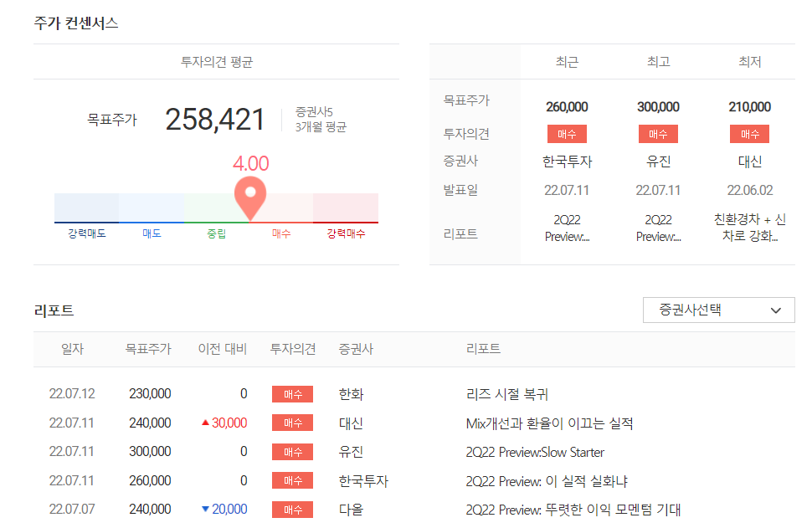Click 유진 broker name in consensus table
812x528 pixels.
pos(658,161)
